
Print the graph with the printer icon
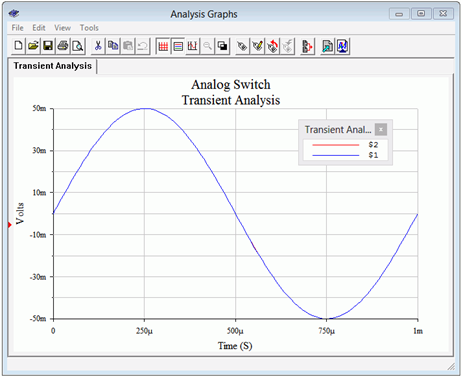tap(63, 46)
